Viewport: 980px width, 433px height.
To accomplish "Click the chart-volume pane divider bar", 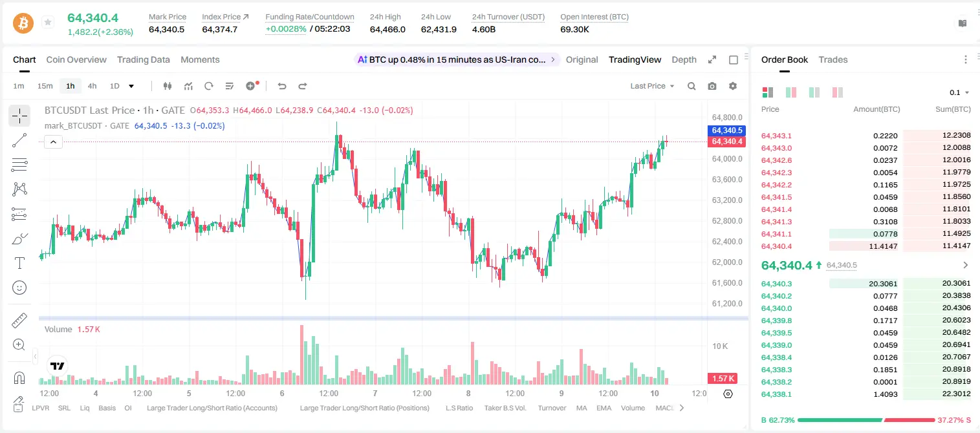I will [393, 318].
